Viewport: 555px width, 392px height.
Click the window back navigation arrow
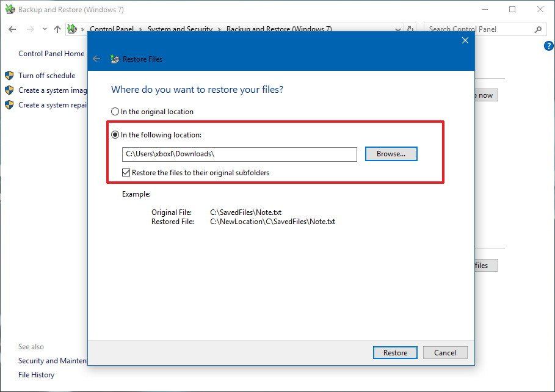click(12, 29)
